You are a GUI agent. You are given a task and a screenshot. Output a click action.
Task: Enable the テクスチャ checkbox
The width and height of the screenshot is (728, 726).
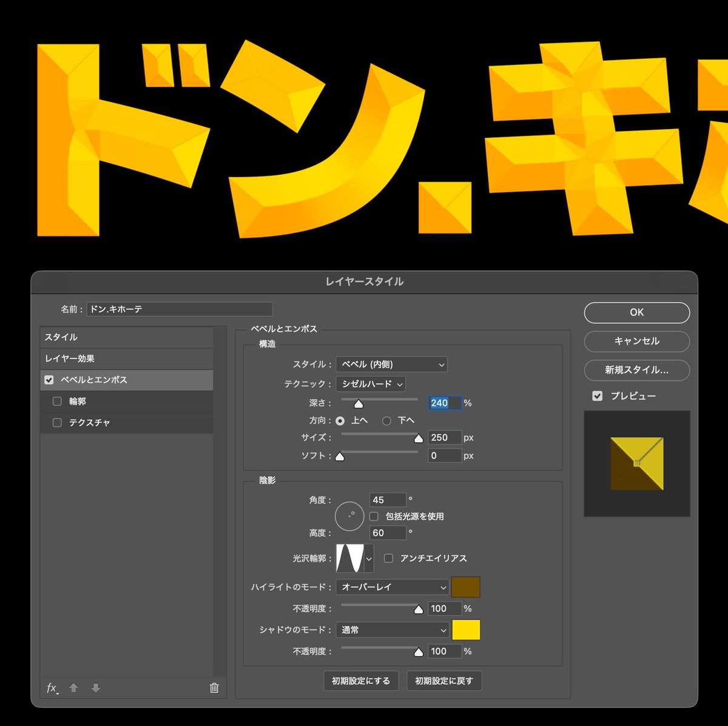click(57, 422)
